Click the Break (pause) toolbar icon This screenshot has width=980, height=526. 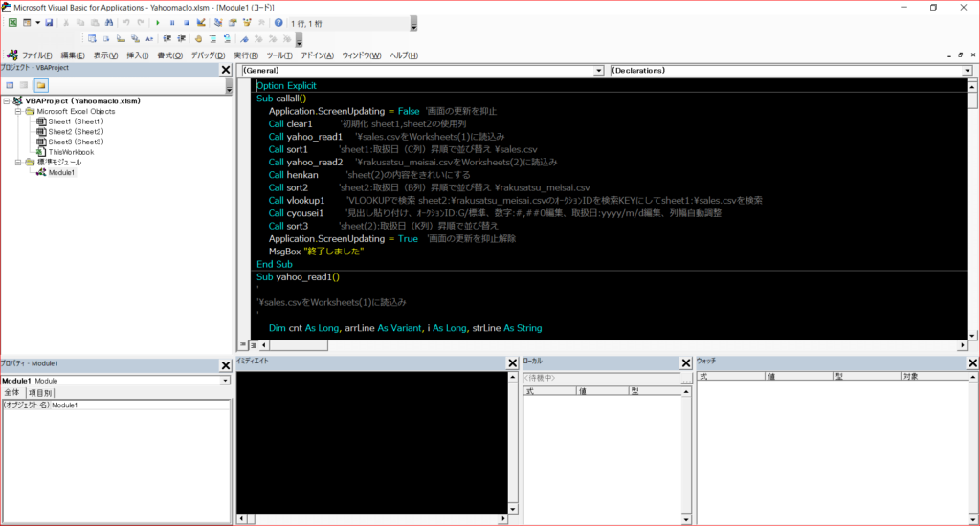171,22
